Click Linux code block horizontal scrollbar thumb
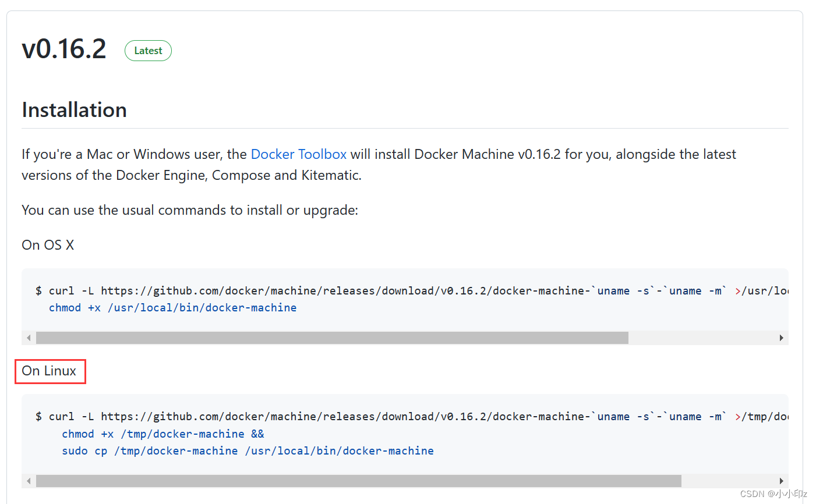The height and width of the screenshot is (504, 816). click(359, 481)
